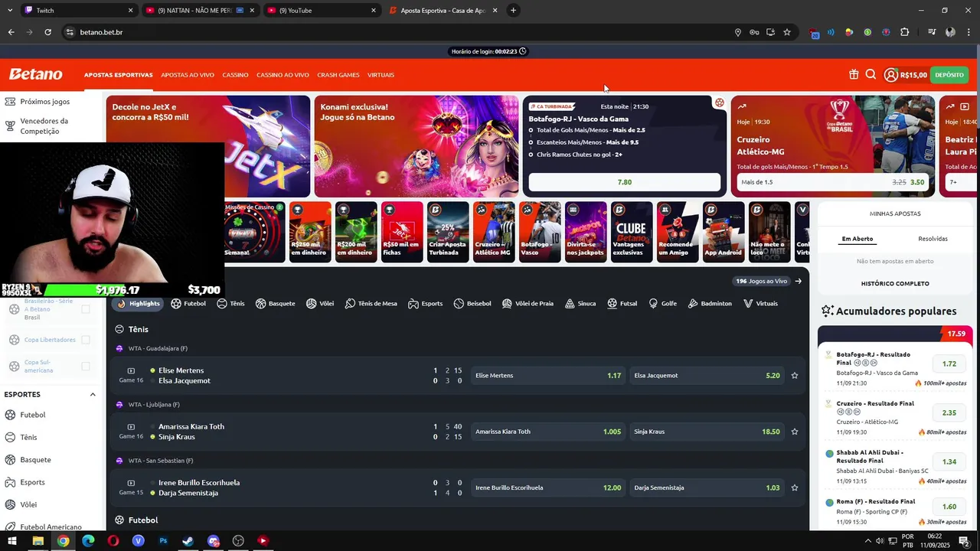This screenshot has height=551, width=980.
Task: Bookmark this page with the star icon
Action: 786,32
